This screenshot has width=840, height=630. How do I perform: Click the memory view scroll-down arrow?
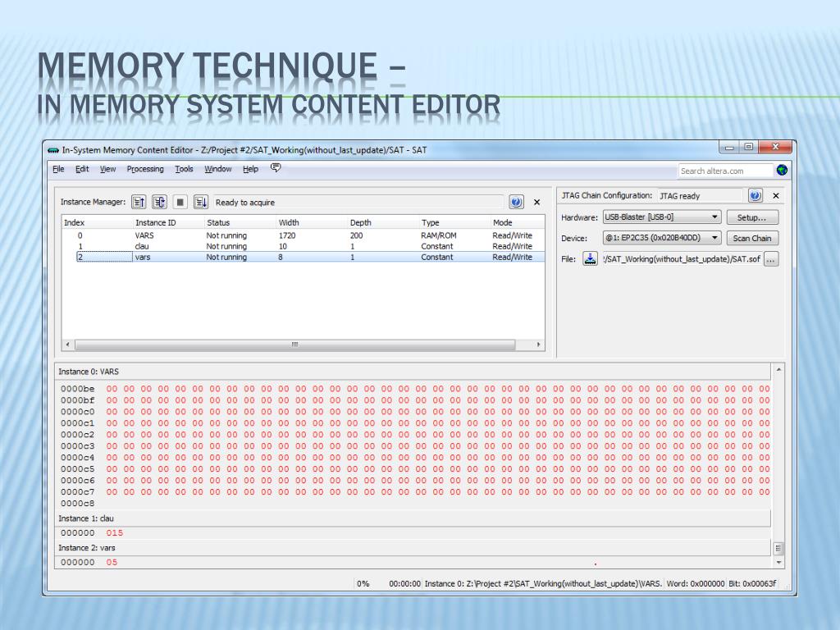(x=779, y=563)
